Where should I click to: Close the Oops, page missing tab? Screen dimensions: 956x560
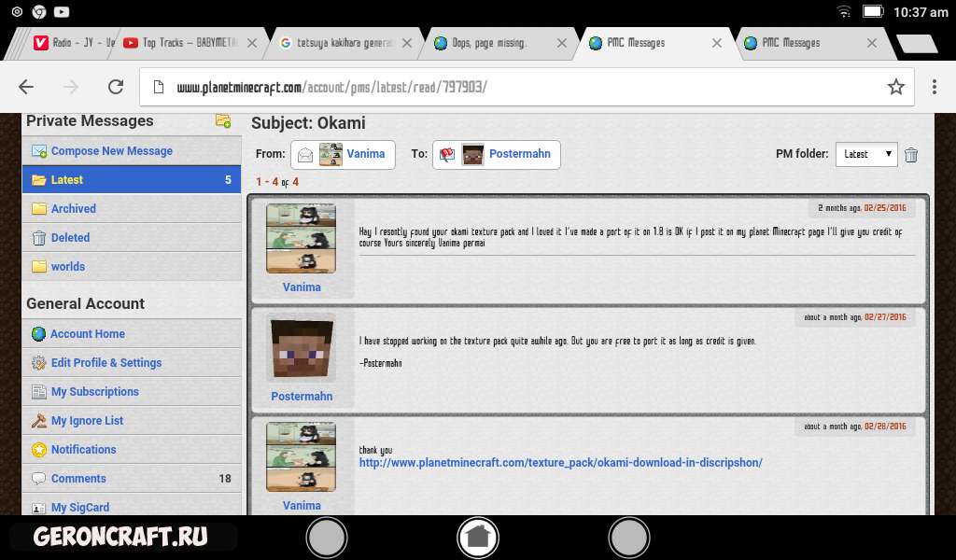coord(563,43)
